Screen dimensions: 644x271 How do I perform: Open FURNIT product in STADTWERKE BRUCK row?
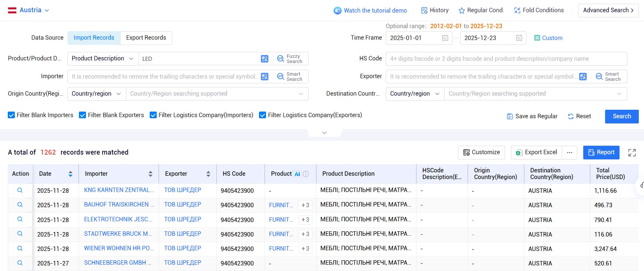click(281, 234)
